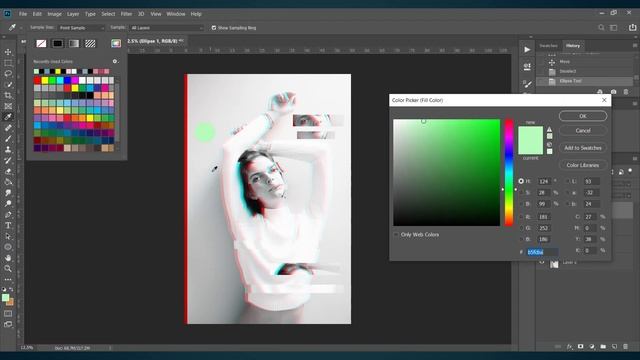Select the Zoom tool
This screenshot has width=640, height=360.
[x=8, y=269]
